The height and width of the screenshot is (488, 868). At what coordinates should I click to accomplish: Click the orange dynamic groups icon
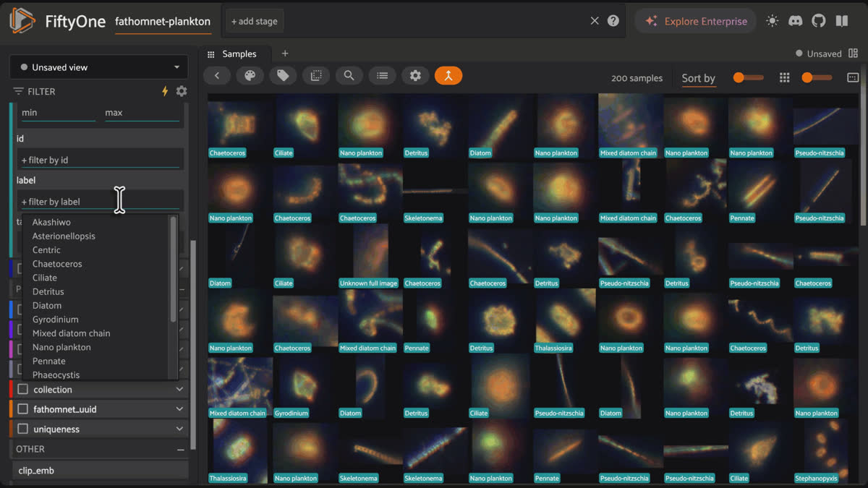click(448, 75)
